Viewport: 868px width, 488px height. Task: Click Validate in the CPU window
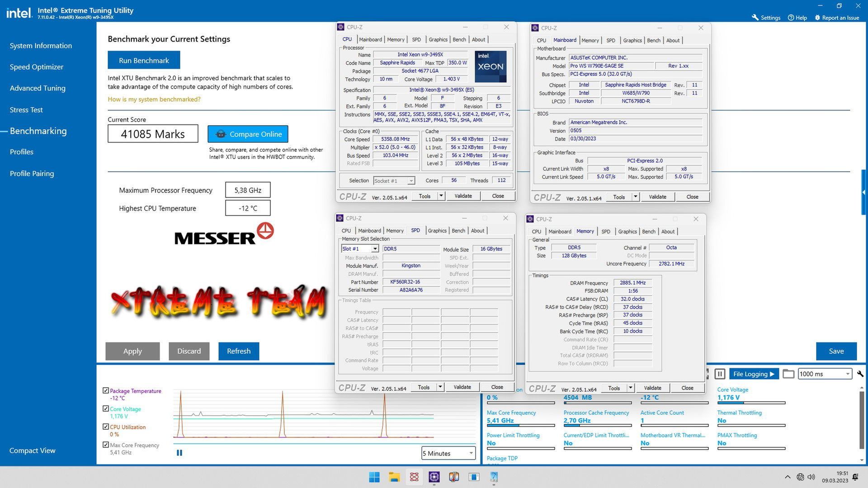(x=463, y=196)
